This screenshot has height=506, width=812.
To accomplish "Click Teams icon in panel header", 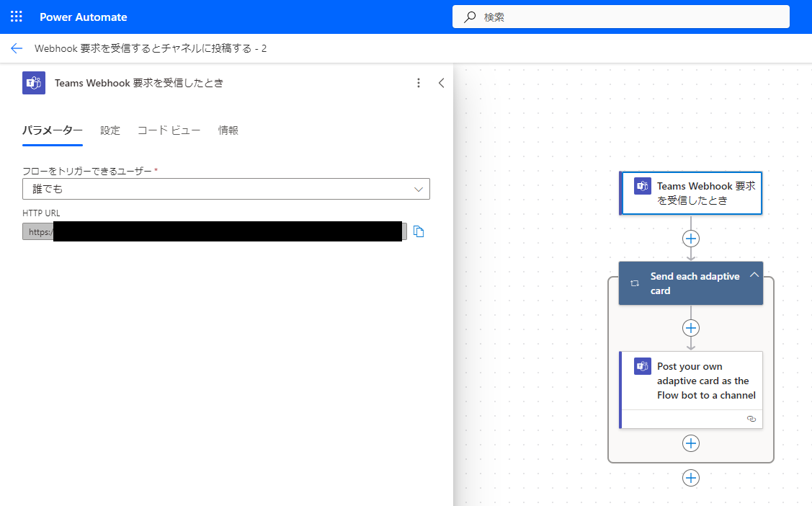I will (x=34, y=83).
